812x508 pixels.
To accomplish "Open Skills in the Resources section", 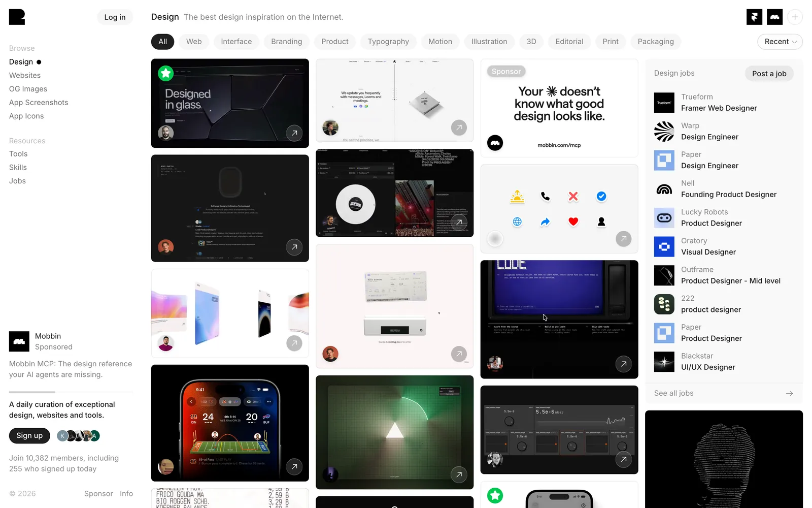I will tap(18, 168).
